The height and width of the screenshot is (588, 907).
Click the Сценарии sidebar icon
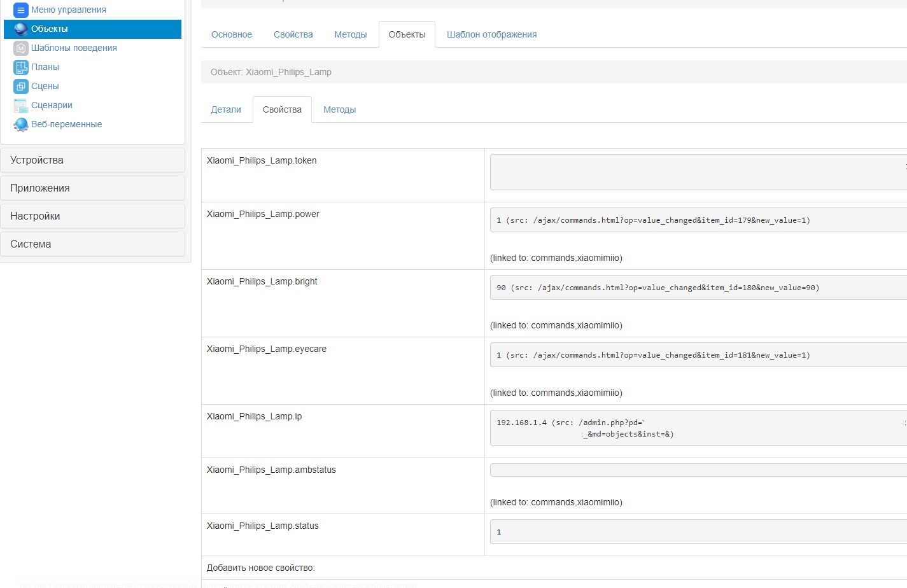20,105
